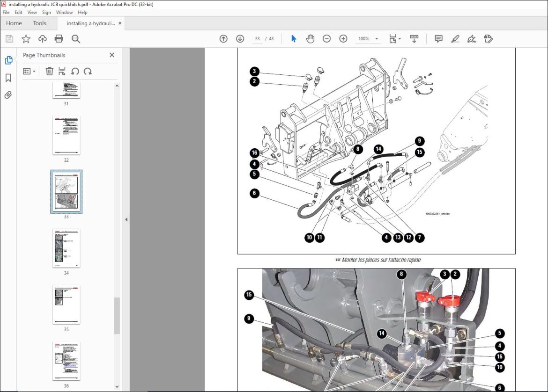The width and height of the screenshot is (548, 392).
Task: Switch to the Home tab
Action: point(14,23)
